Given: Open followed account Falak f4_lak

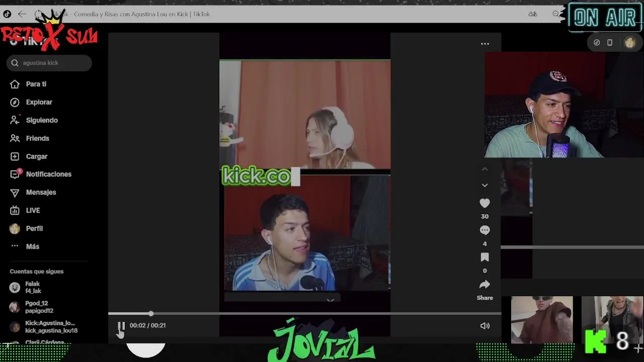Looking at the screenshot, I should 33,288.
